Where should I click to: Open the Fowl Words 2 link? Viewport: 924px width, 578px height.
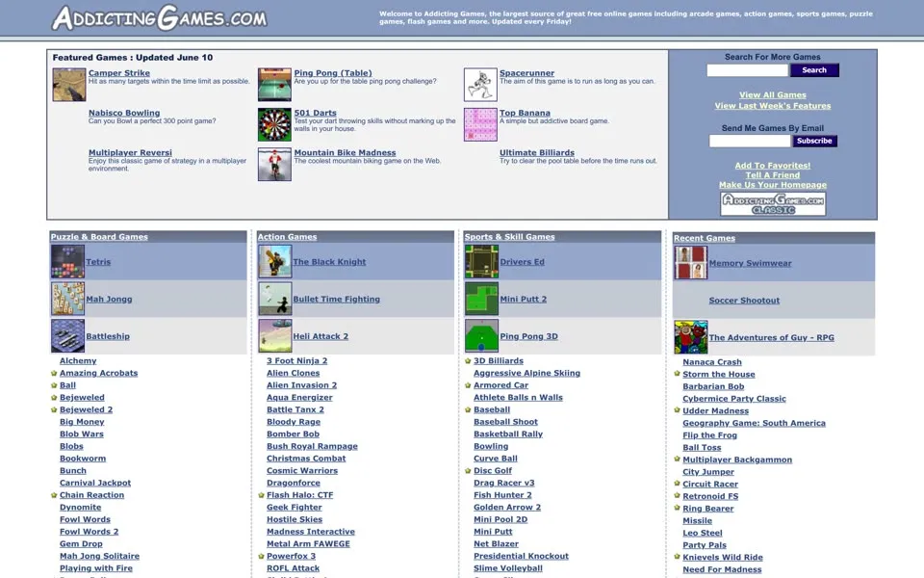[89, 532]
